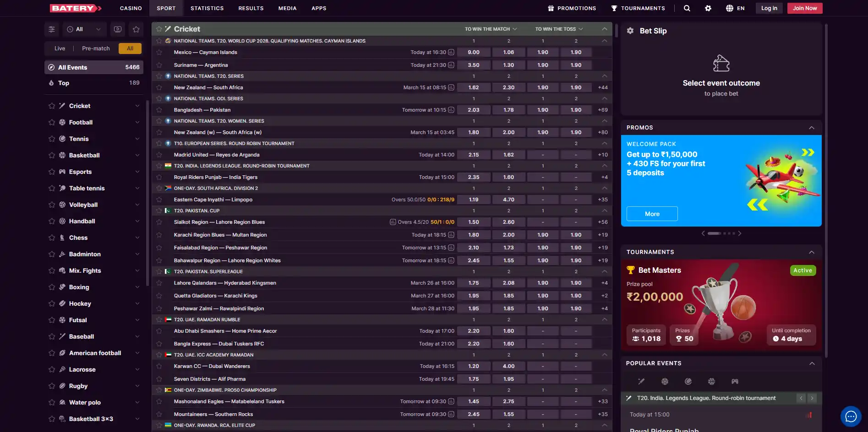The width and height of the screenshot is (868, 432).
Task: Favorite Royal Riders Punjab — India Tigers match
Action: coord(159,177)
